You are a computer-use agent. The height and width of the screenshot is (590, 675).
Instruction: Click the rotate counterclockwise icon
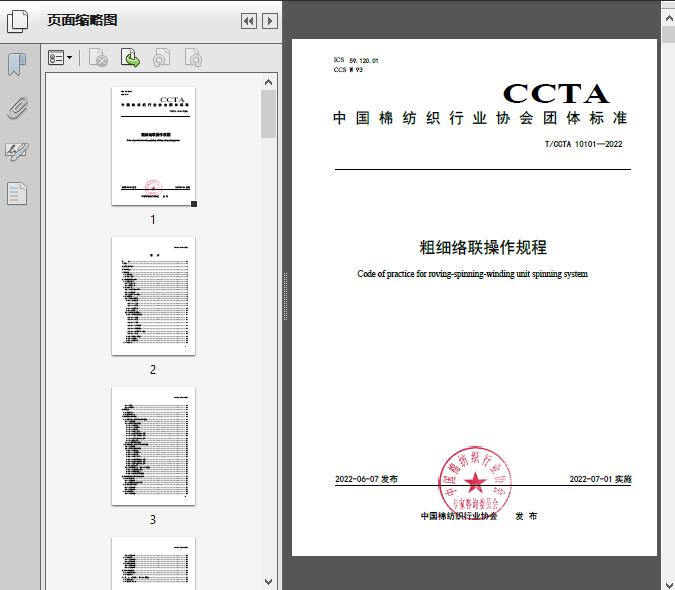coord(161,58)
